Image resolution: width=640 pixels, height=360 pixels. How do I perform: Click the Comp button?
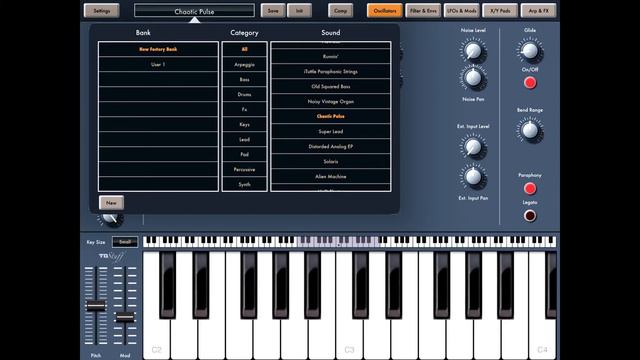click(340, 11)
